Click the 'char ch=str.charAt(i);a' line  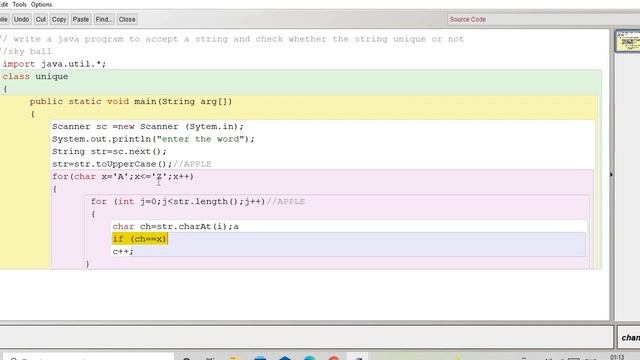pos(176,227)
